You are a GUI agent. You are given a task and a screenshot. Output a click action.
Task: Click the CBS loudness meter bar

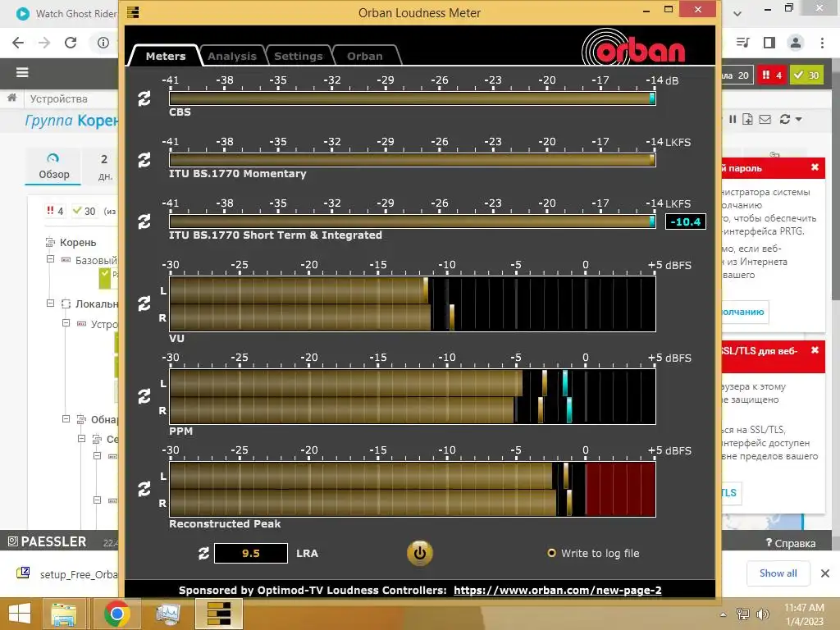413,98
